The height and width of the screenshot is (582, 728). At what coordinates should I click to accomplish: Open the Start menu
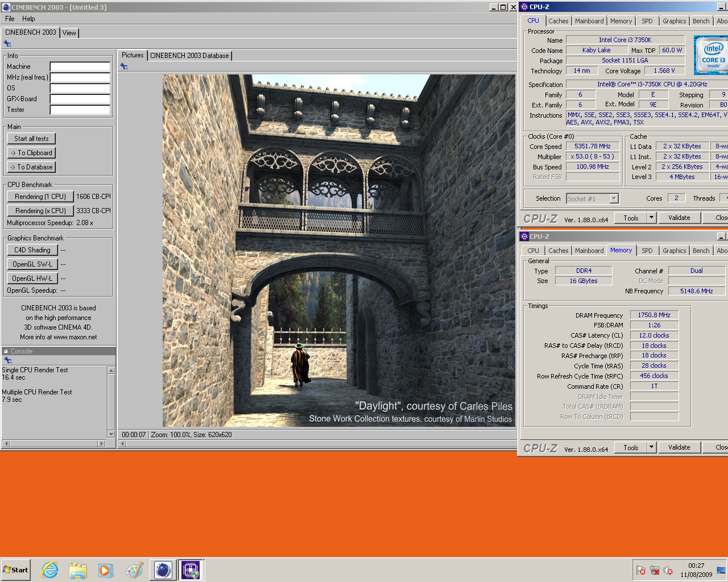click(x=15, y=570)
